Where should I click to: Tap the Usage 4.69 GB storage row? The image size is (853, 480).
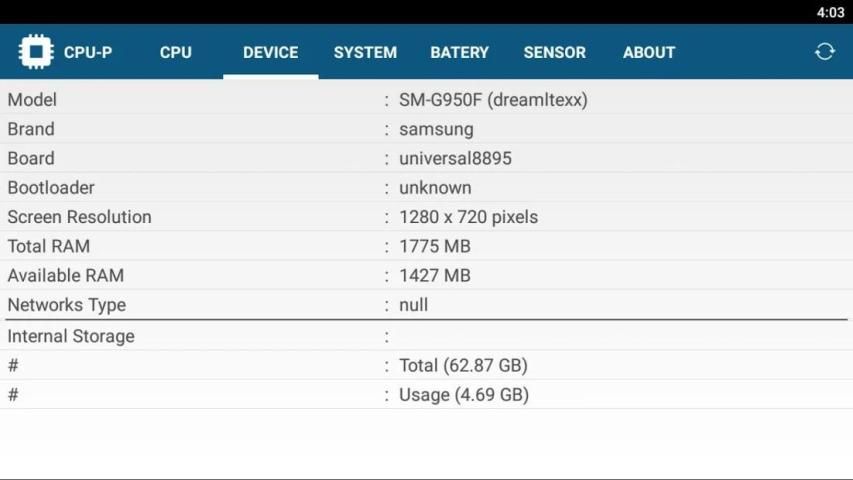point(426,394)
